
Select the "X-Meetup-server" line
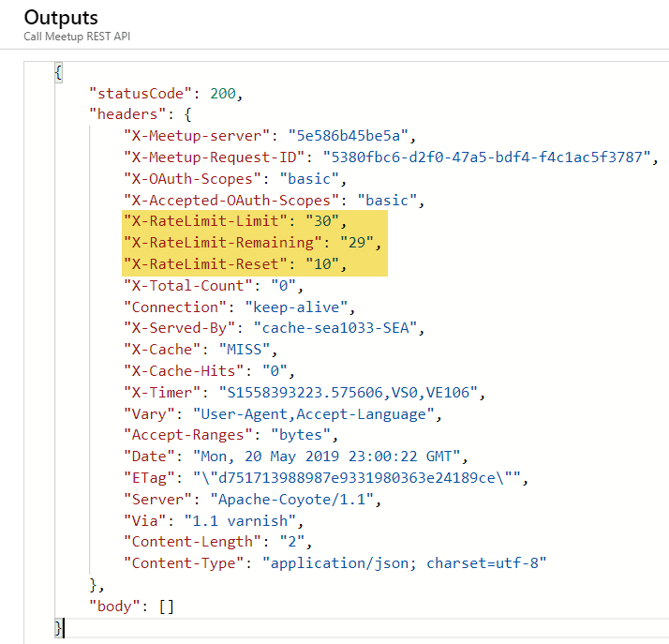point(270,136)
